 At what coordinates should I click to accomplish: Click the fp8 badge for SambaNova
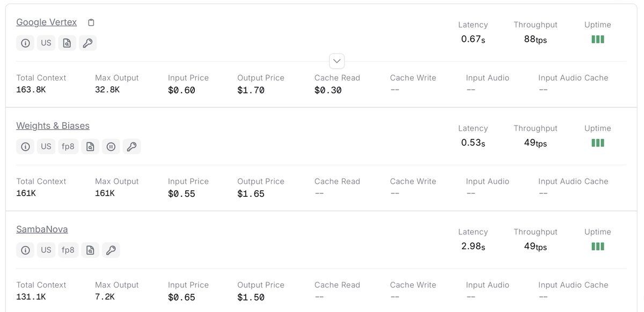pyautogui.click(x=68, y=250)
